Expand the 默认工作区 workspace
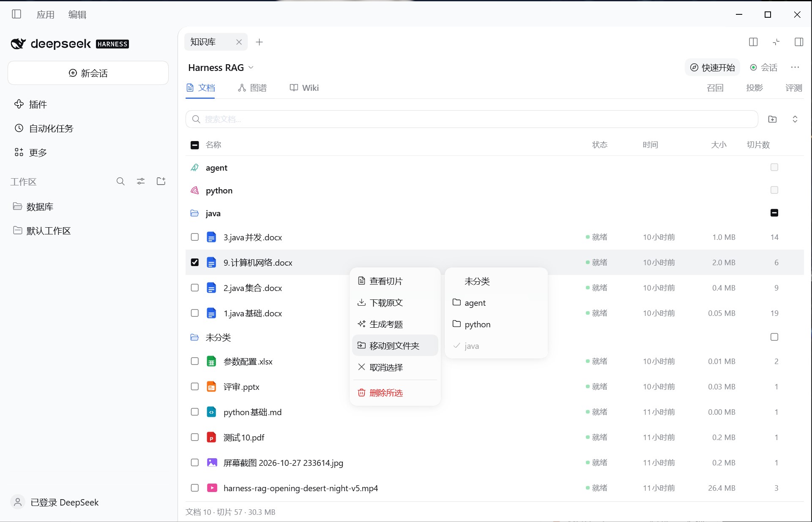Viewport: 812px width, 522px height. [42, 231]
